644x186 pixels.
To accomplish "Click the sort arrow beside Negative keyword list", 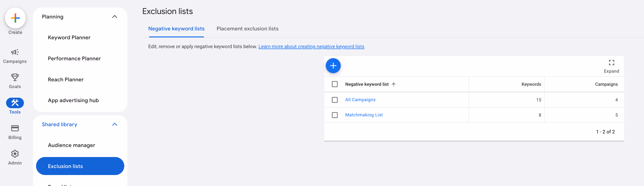I will click(394, 84).
